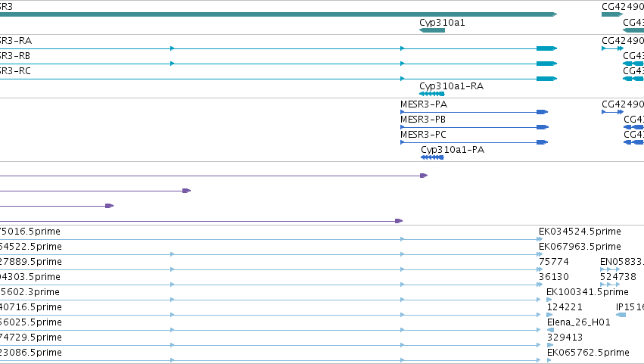
Task: Click the 524738 EST label
Action: pos(618,277)
